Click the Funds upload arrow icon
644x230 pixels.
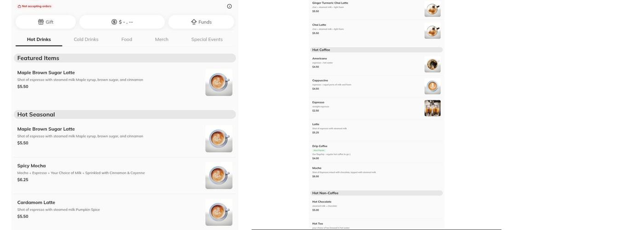[194, 22]
